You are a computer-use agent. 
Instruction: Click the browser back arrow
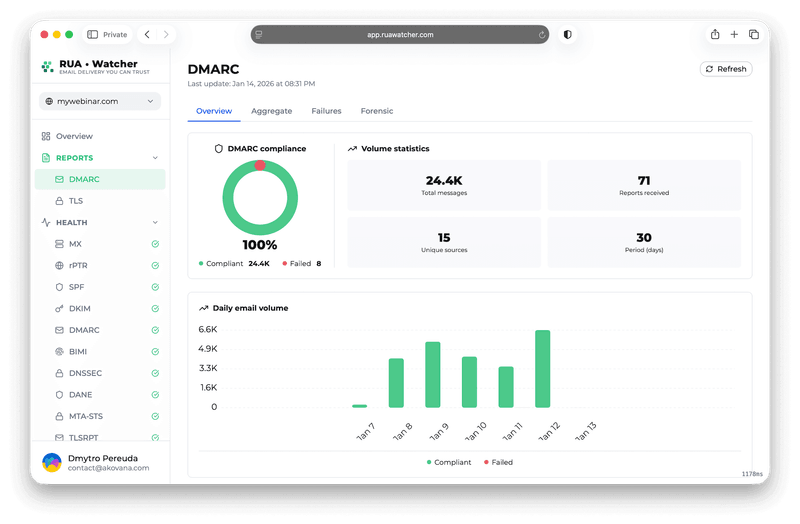pos(147,34)
